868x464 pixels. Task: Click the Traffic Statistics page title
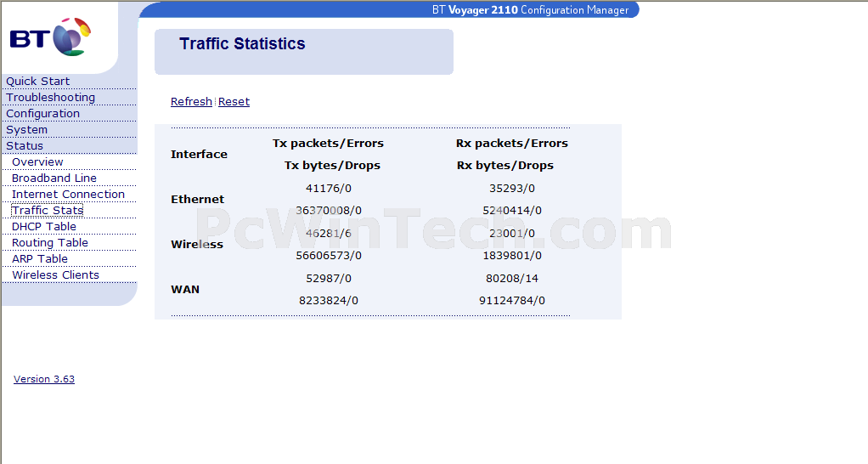tap(242, 43)
